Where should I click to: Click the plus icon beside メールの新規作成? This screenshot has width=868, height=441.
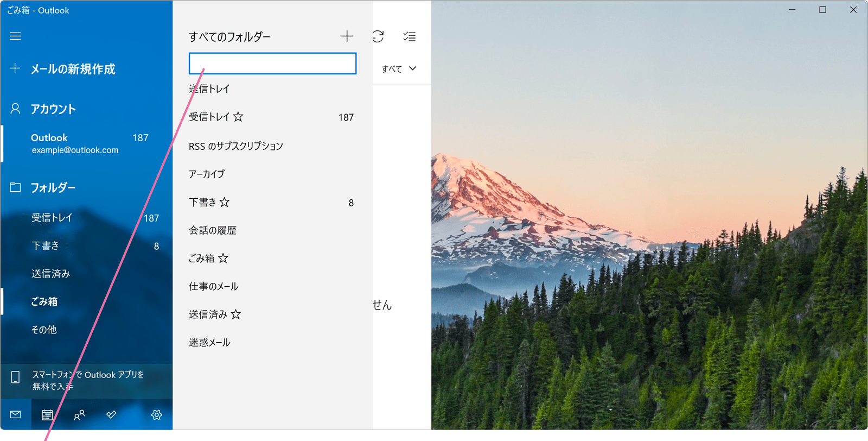[15, 68]
